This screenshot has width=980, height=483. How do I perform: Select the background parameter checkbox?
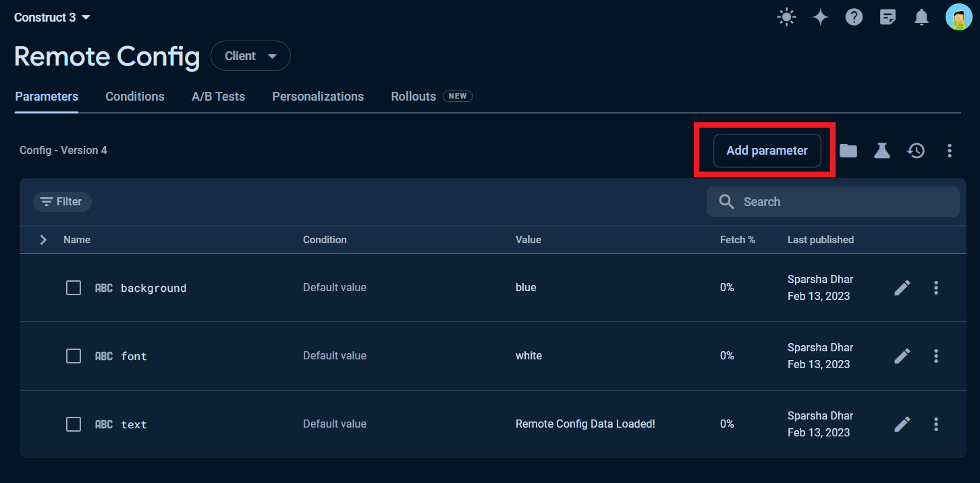click(x=74, y=288)
